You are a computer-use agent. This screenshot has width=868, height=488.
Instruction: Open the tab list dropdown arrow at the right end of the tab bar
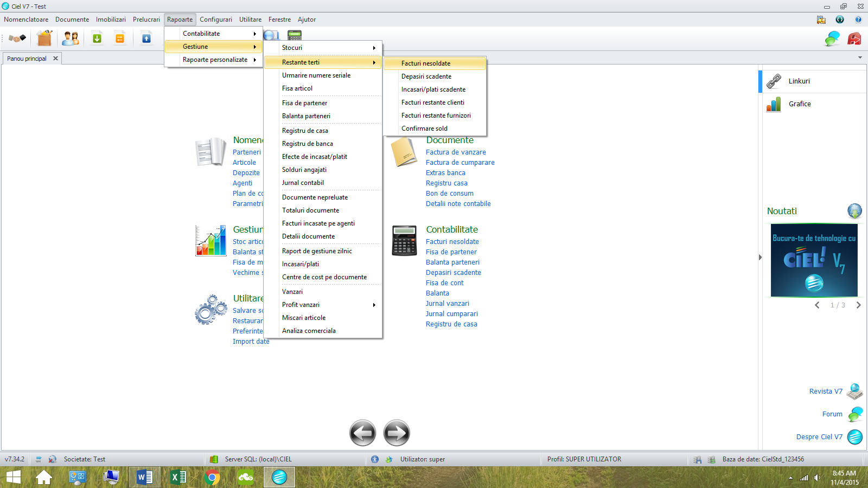(x=860, y=57)
